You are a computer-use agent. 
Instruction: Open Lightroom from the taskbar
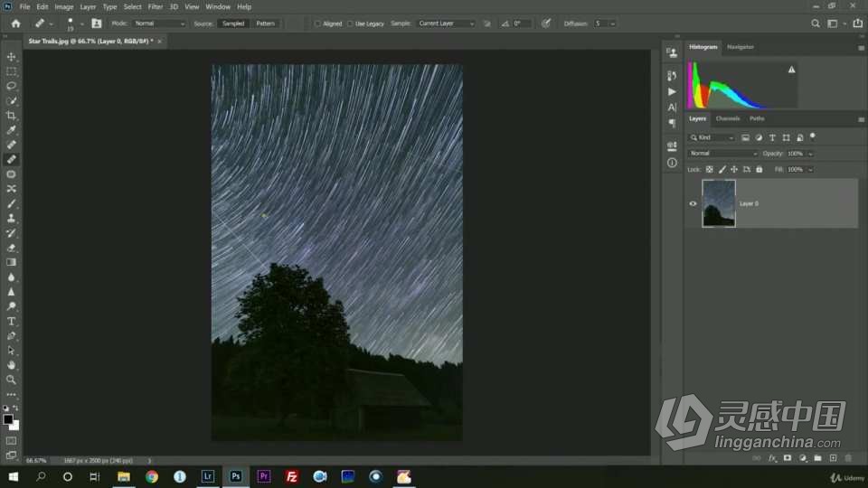[x=208, y=476]
